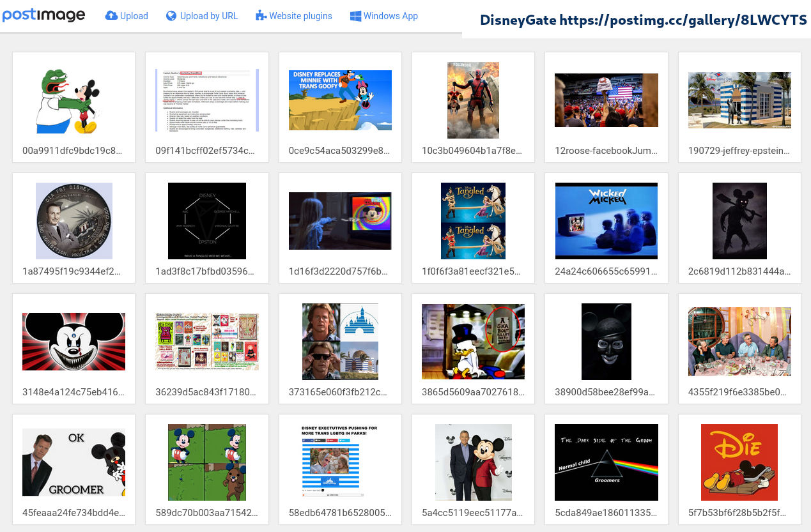
Task: Open the Scrooge McDuck thumbnail
Action: (473, 342)
